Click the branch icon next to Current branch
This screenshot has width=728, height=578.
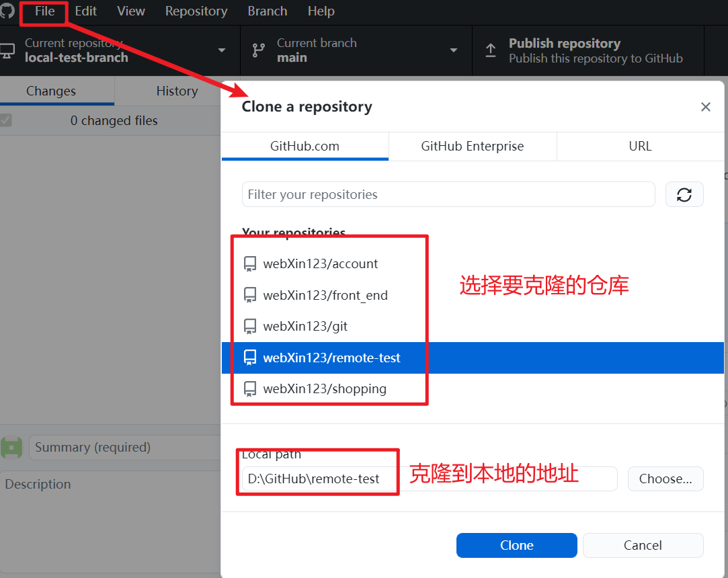point(258,50)
